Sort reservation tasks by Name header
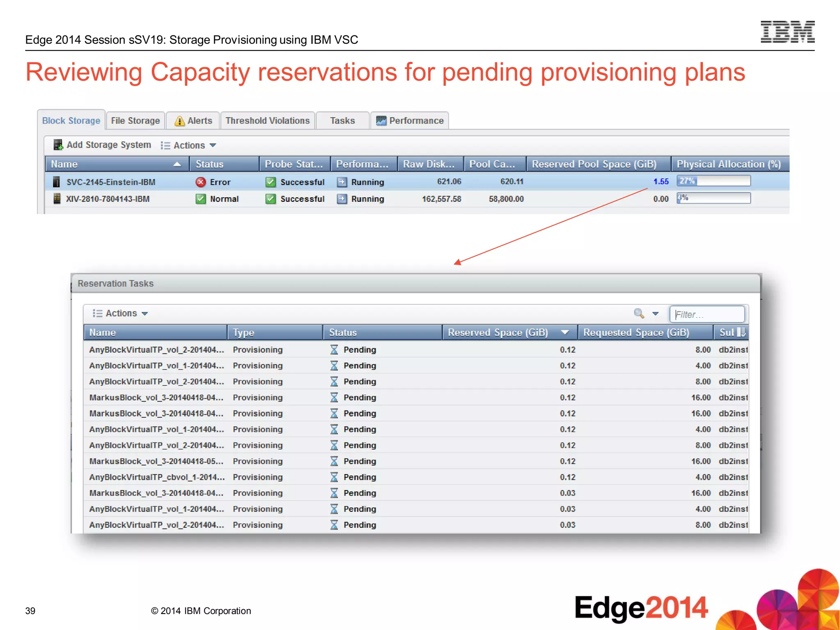 pyautogui.click(x=155, y=332)
